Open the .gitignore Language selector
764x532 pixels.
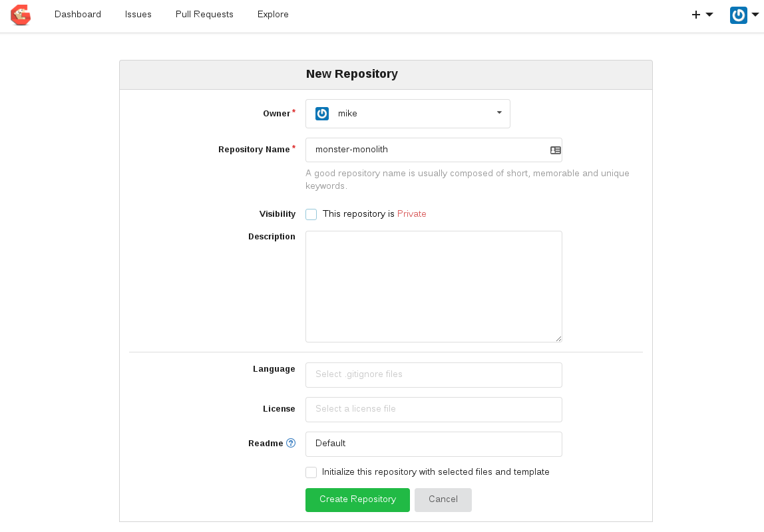pyautogui.click(x=433, y=375)
